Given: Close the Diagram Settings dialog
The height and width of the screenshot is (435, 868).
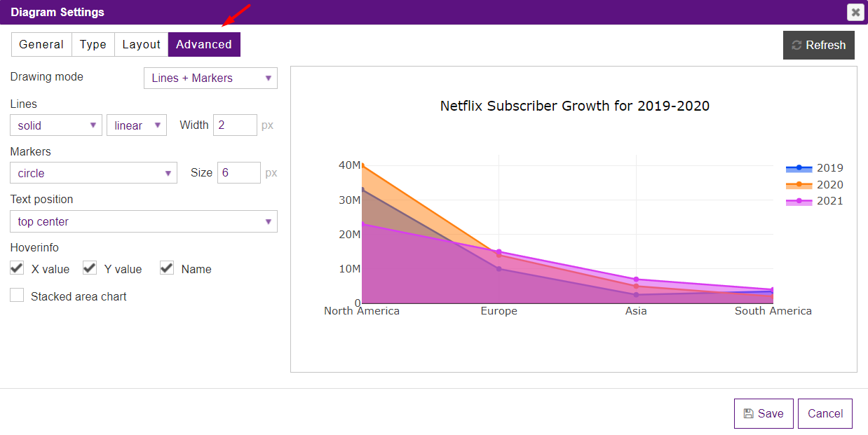Looking at the screenshot, I should tap(855, 12).
